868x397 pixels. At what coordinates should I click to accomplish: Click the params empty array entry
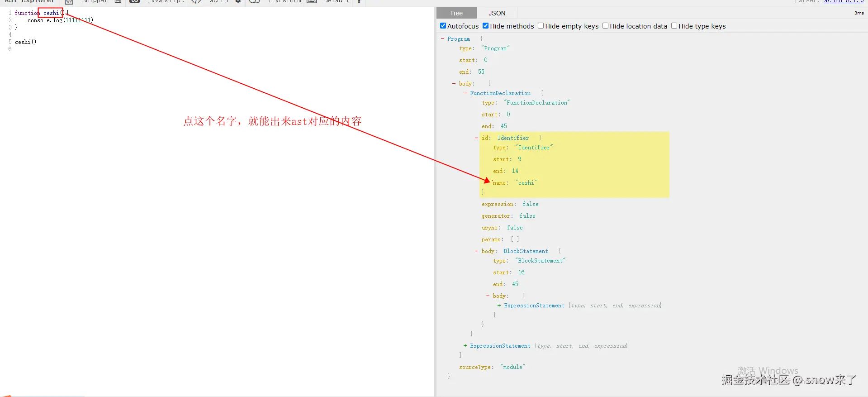(500, 239)
